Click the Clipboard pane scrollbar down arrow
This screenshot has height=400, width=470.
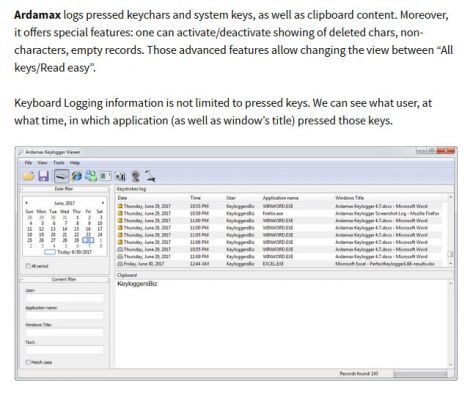coord(450,365)
